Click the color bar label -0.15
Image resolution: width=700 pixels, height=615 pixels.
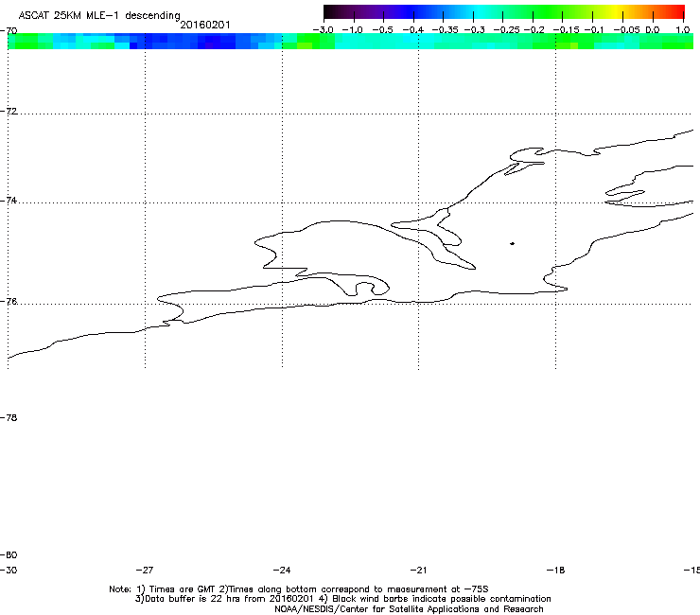coord(566,30)
